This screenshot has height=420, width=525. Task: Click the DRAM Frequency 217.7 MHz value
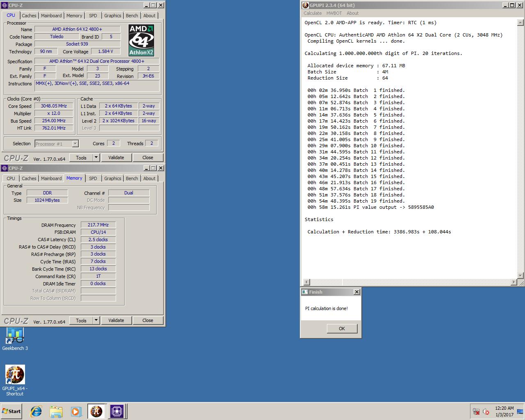[98, 225]
